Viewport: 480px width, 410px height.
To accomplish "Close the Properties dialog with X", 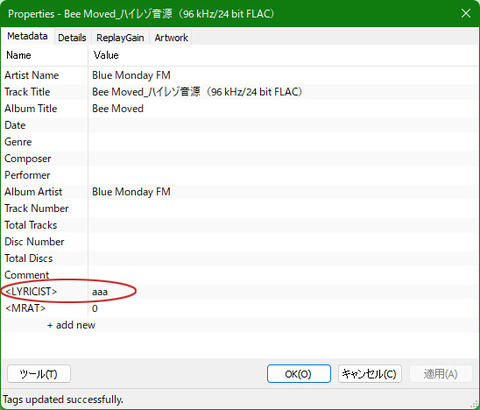I will [x=466, y=14].
